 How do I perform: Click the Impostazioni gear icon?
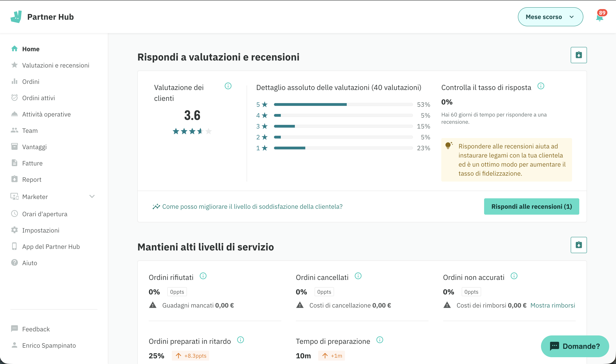pos(15,230)
